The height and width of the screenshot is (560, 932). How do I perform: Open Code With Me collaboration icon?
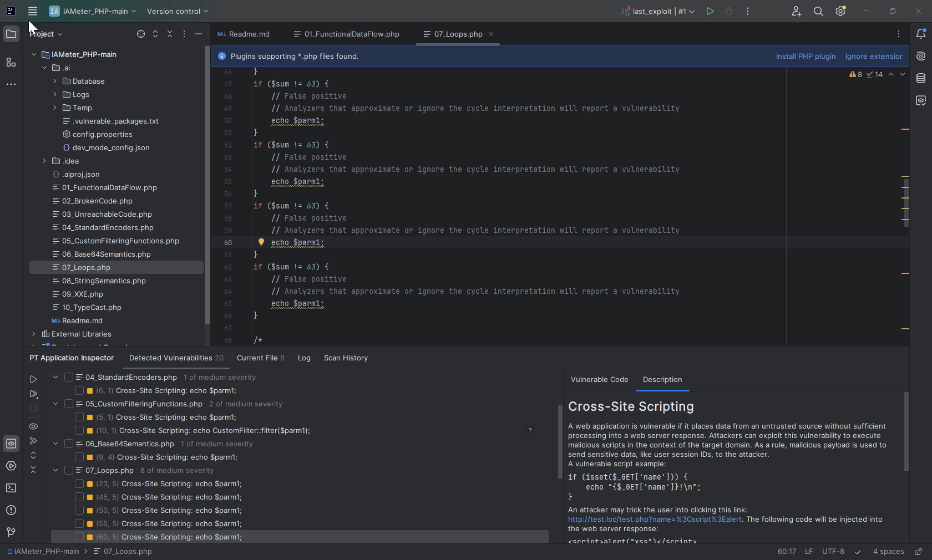(797, 11)
